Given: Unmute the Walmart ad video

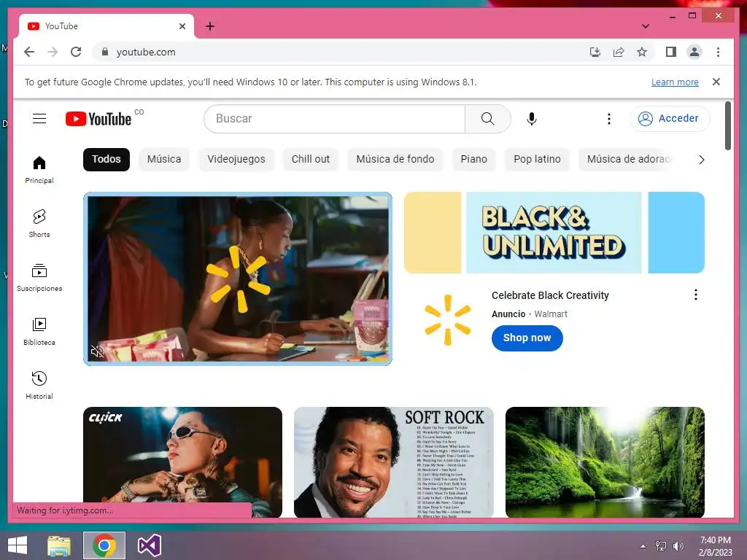Looking at the screenshot, I should click(x=98, y=352).
